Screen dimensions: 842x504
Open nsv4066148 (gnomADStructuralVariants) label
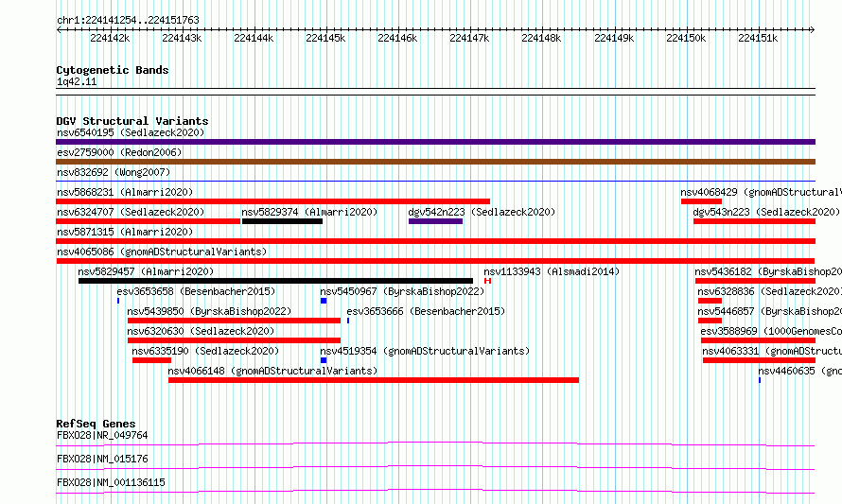(272, 371)
